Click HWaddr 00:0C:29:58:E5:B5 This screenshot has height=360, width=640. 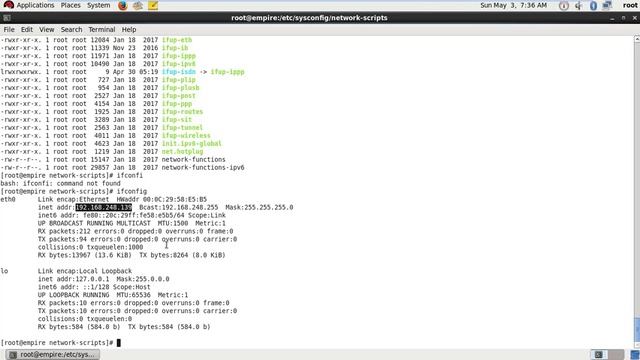[x=162, y=199]
